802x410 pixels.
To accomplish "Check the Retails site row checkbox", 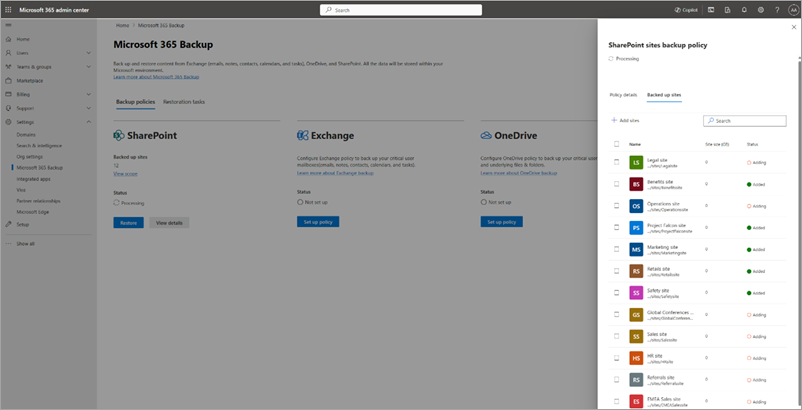I will (616, 271).
